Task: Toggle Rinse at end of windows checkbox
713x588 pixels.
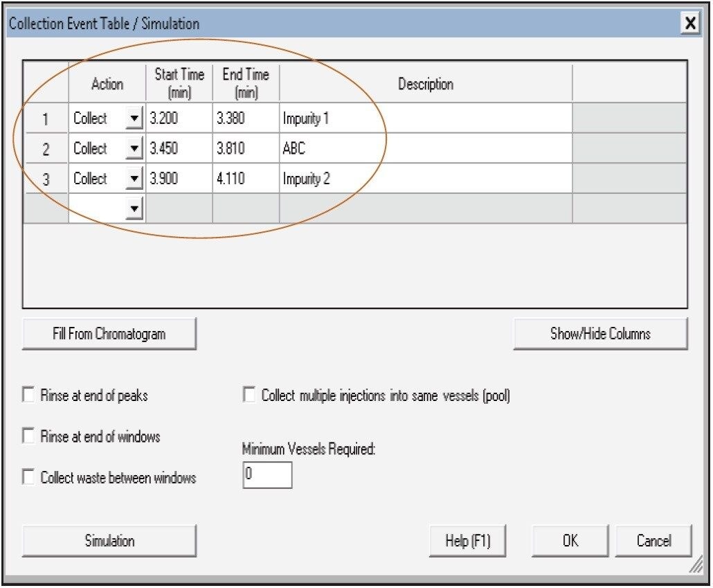Action: pyautogui.click(x=29, y=436)
